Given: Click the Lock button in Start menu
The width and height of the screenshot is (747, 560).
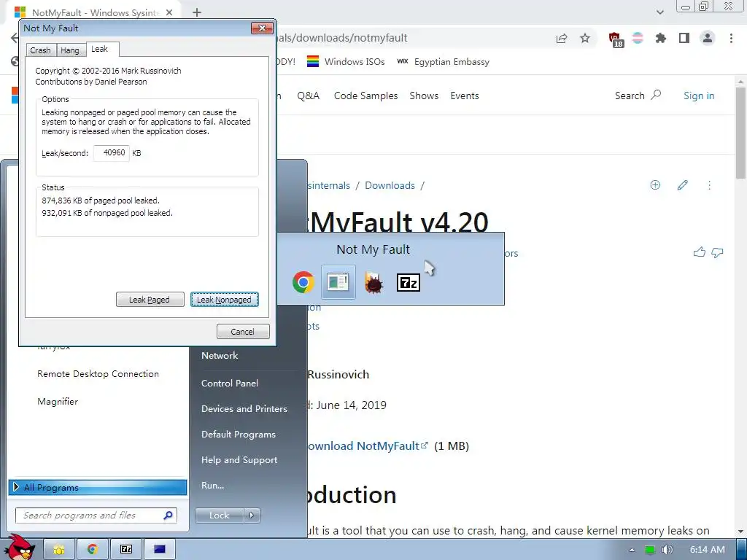Looking at the screenshot, I should (219, 516).
